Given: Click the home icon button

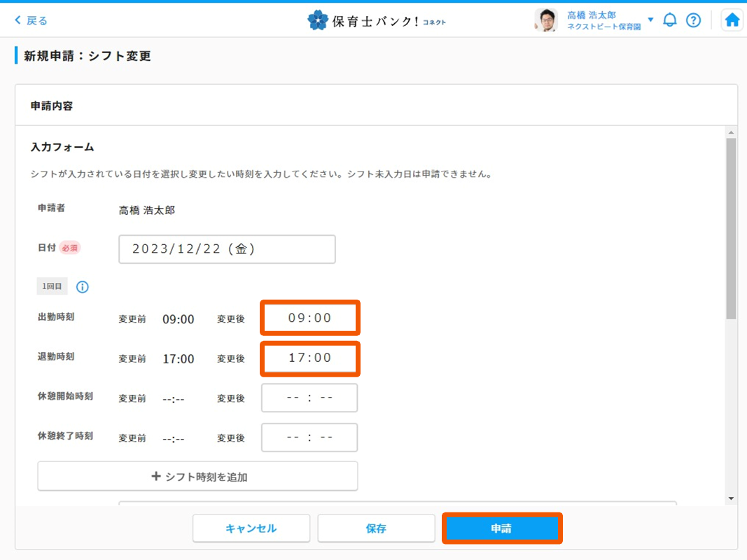Looking at the screenshot, I should 732,20.
